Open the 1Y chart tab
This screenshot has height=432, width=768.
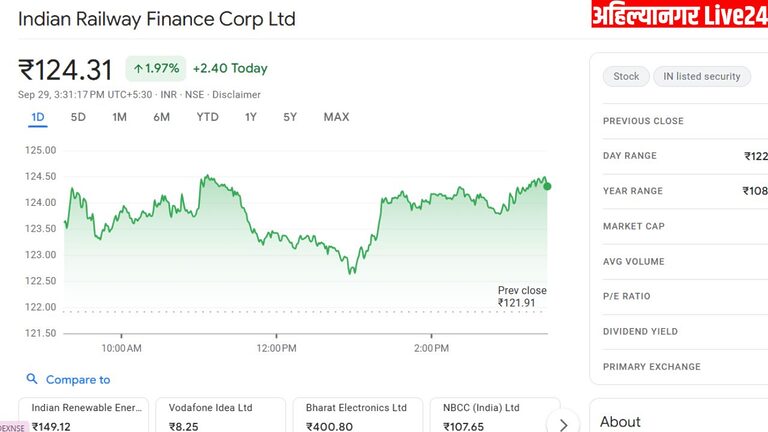point(251,117)
